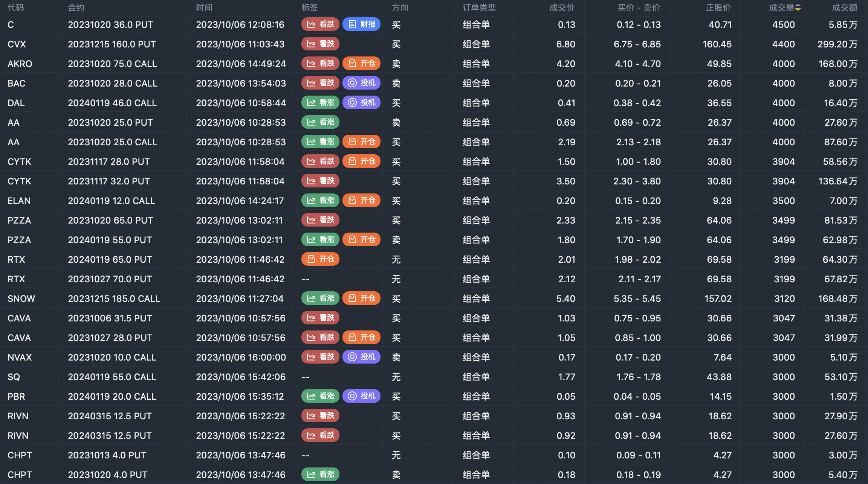
Task: Click the 开仓 tag on the AKRO row
Action: 361,64
